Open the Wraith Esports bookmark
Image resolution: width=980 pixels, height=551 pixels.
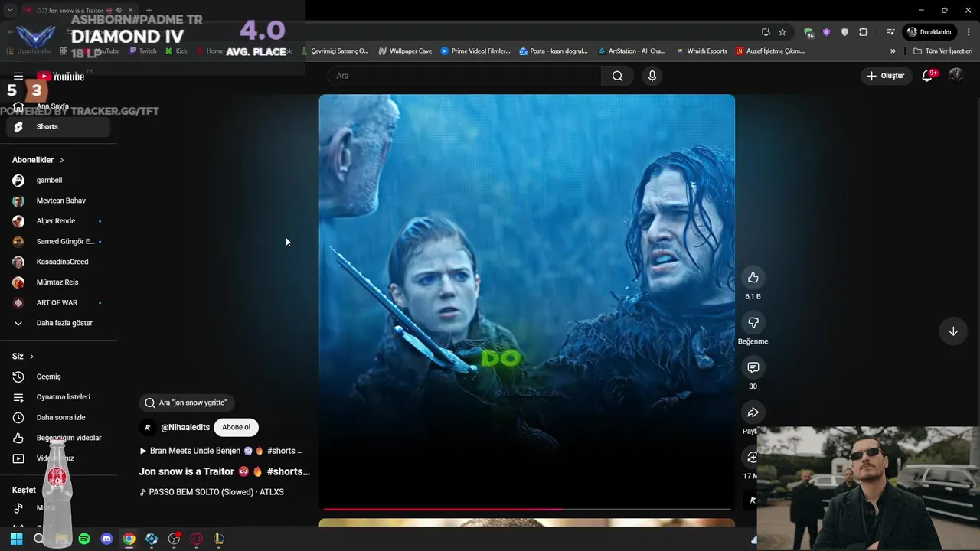pyautogui.click(x=701, y=51)
